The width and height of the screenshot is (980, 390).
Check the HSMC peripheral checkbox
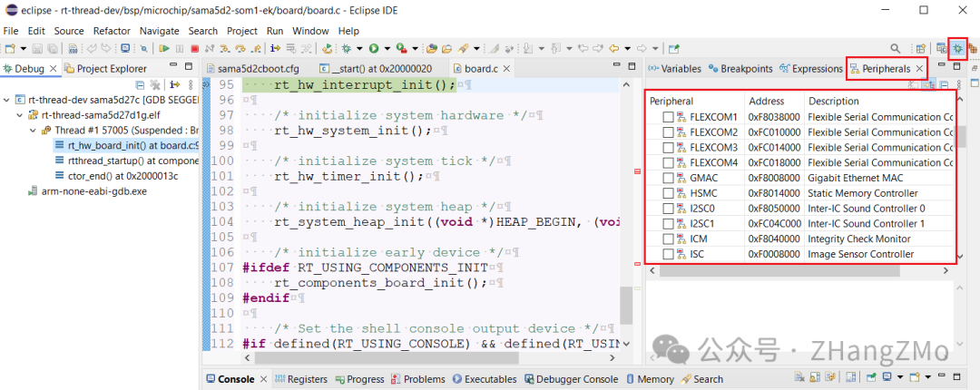coord(668,193)
